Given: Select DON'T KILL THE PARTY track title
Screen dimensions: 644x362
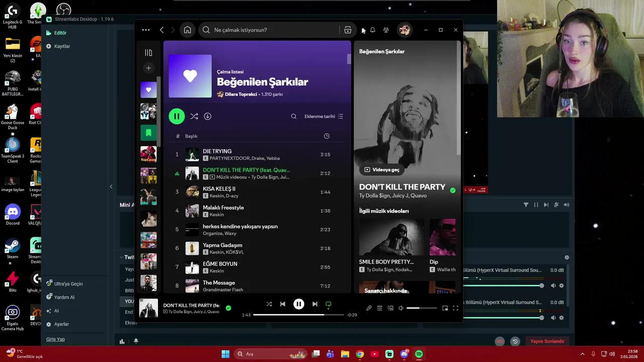Looking at the screenshot, I should 246,170.
